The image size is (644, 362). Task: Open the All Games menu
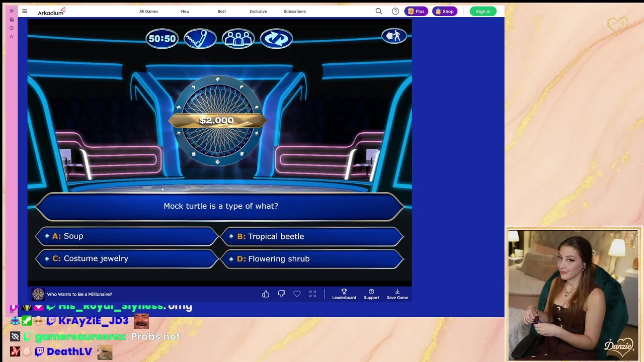click(x=148, y=11)
